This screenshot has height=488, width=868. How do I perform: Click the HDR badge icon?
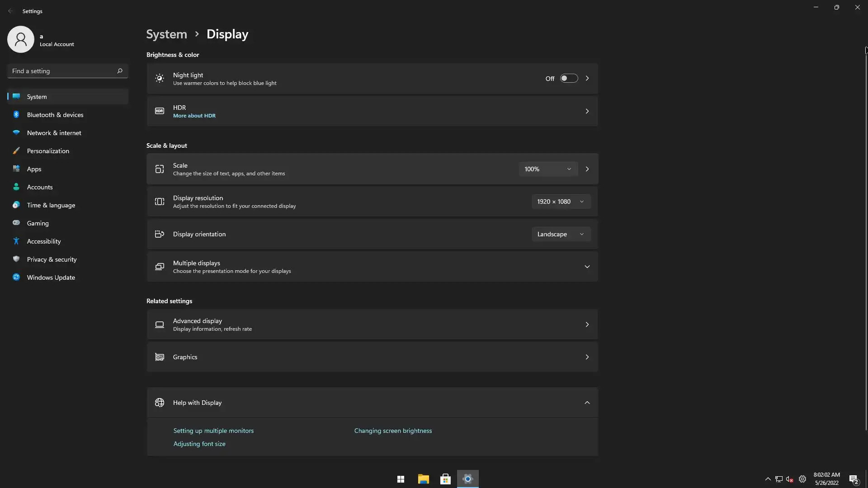pyautogui.click(x=159, y=111)
